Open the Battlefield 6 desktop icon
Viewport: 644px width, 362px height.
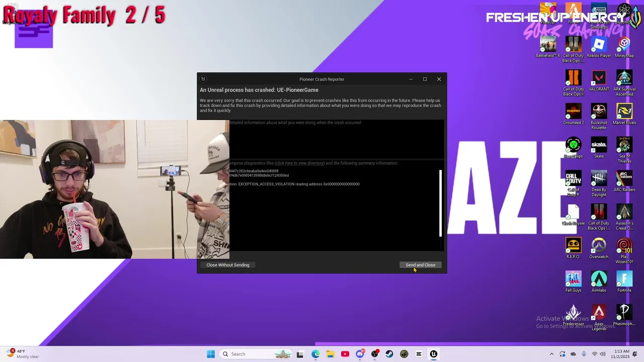(x=548, y=47)
